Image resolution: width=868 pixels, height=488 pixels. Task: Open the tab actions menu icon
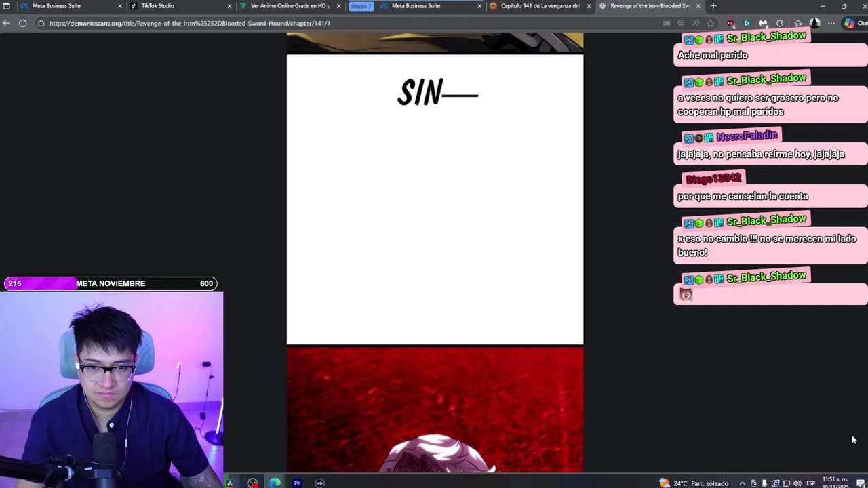6,6
